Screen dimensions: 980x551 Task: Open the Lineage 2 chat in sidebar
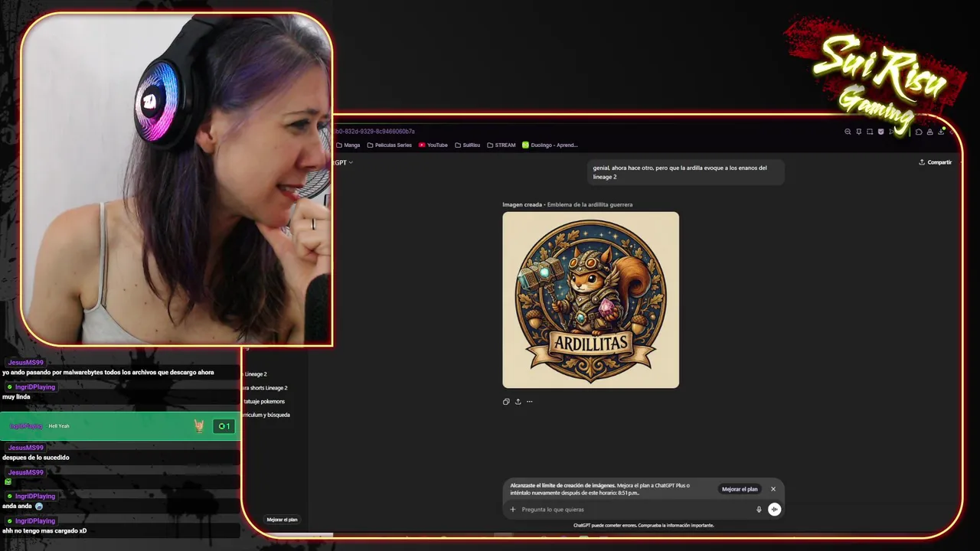coord(256,374)
